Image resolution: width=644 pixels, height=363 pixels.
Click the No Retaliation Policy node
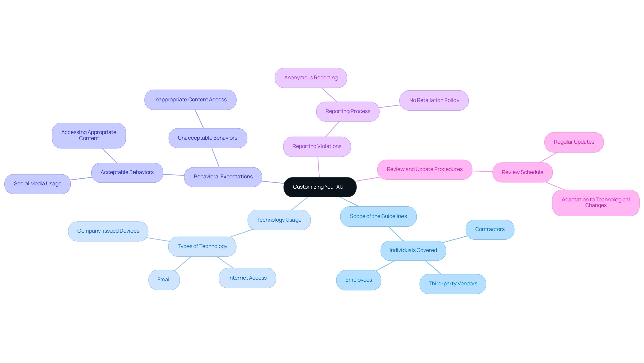coord(433,100)
